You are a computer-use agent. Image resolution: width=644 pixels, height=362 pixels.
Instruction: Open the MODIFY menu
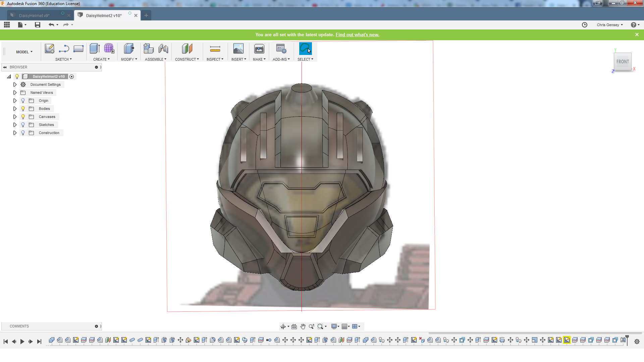[129, 59]
